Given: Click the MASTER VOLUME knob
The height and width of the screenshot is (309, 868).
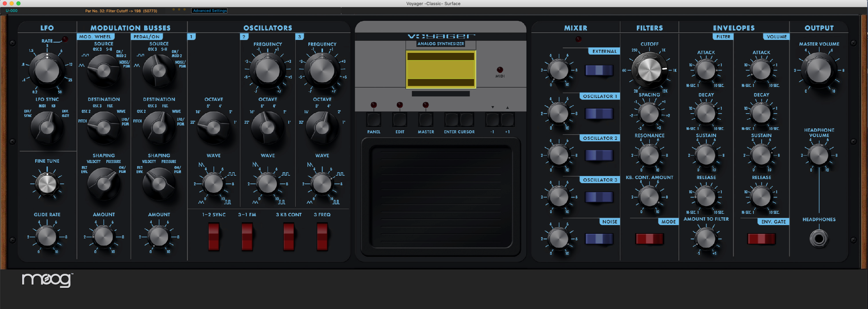Looking at the screenshot, I should 819,71.
